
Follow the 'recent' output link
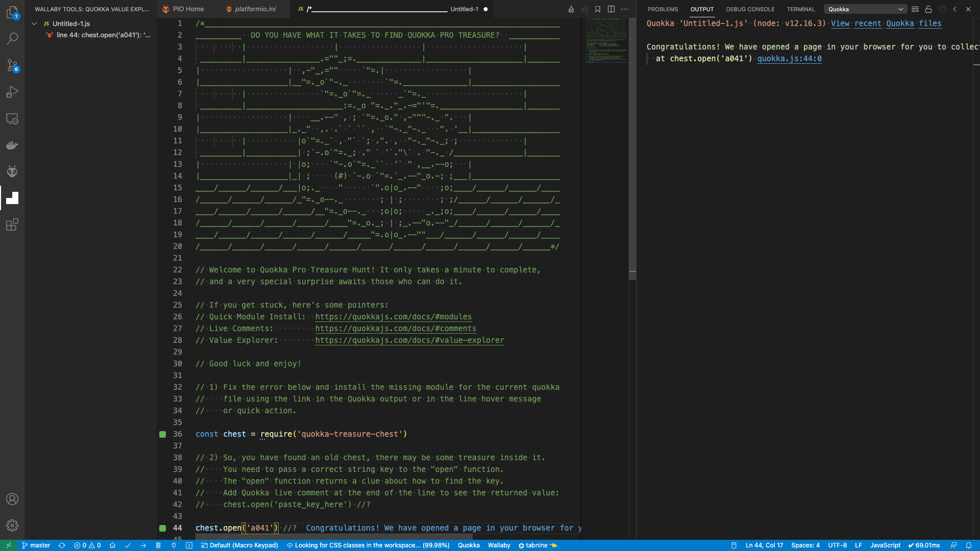(868, 23)
